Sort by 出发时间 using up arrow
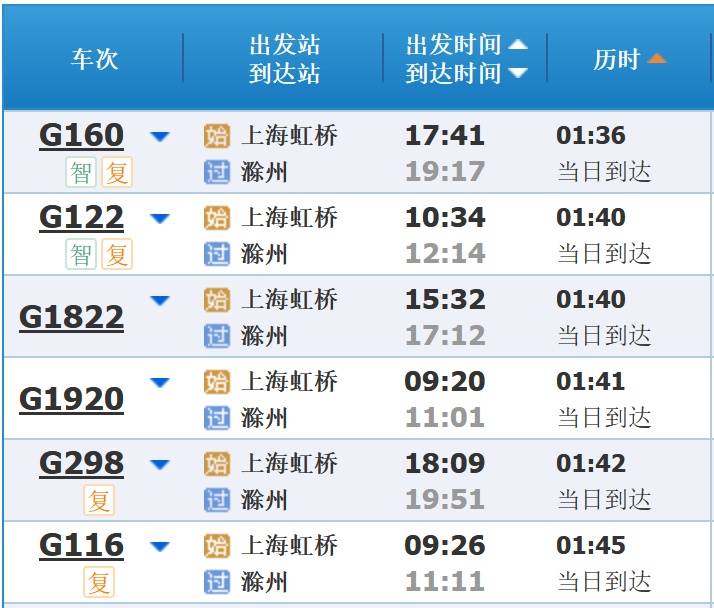The width and height of the screenshot is (714, 608). 517,45
